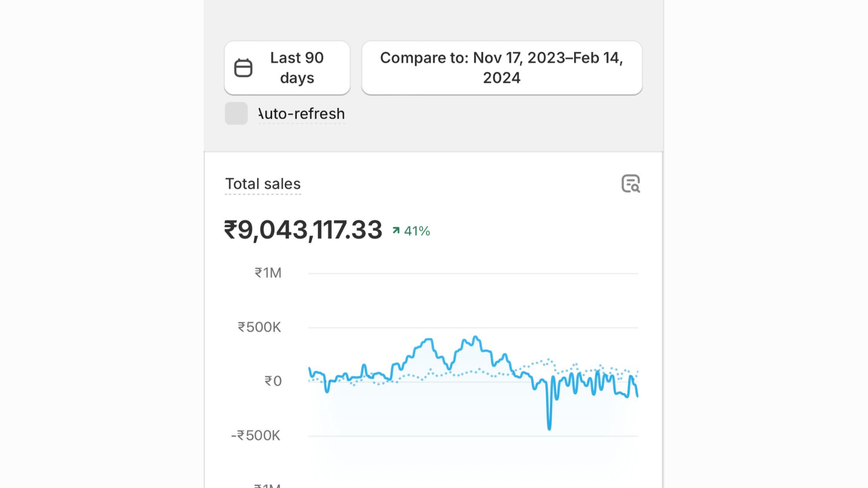The image size is (868, 488).
Task: Open the date range picker via its calendar glyph
Action: tap(244, 67)
